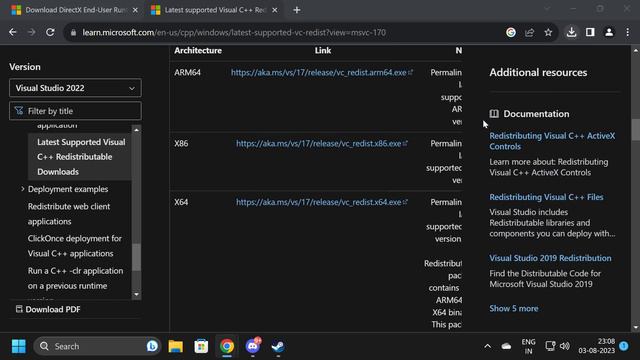Select Latest Supported Visual C++ Redistributable Downloads

click(x=81, y=157)
